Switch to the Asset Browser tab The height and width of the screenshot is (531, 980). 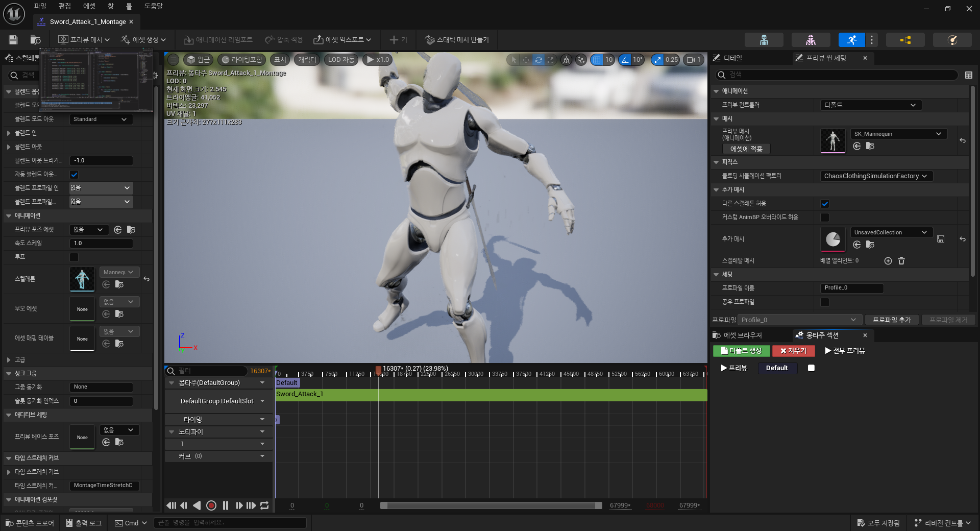(x=738, y=335)
